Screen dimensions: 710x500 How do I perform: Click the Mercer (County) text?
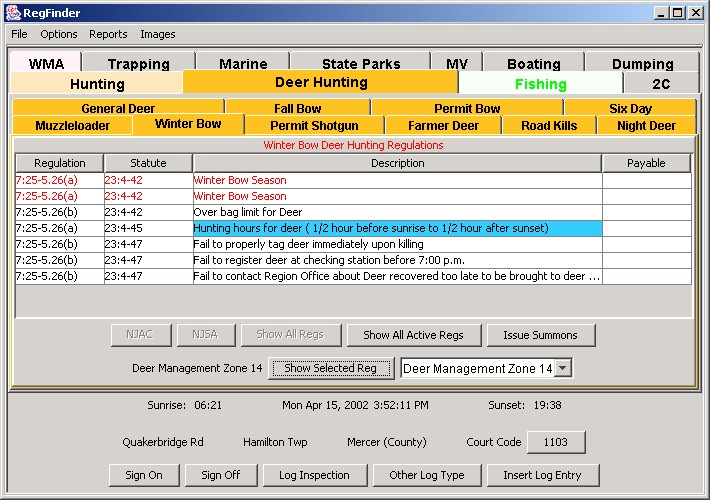[x=387, y=442]
